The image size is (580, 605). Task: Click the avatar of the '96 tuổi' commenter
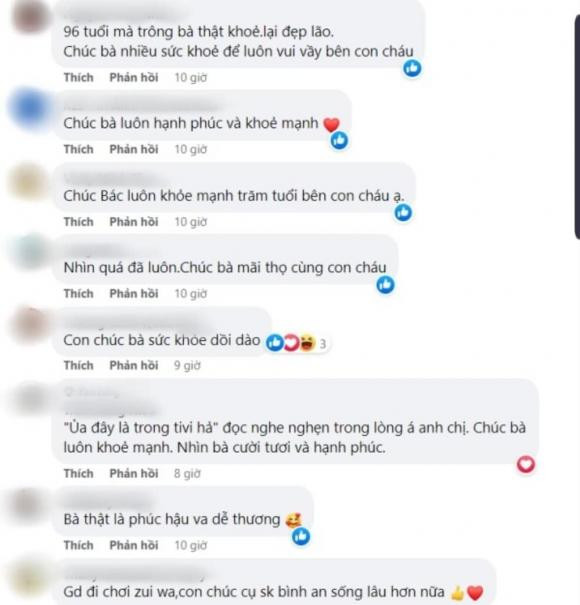(x=30, y=17)
